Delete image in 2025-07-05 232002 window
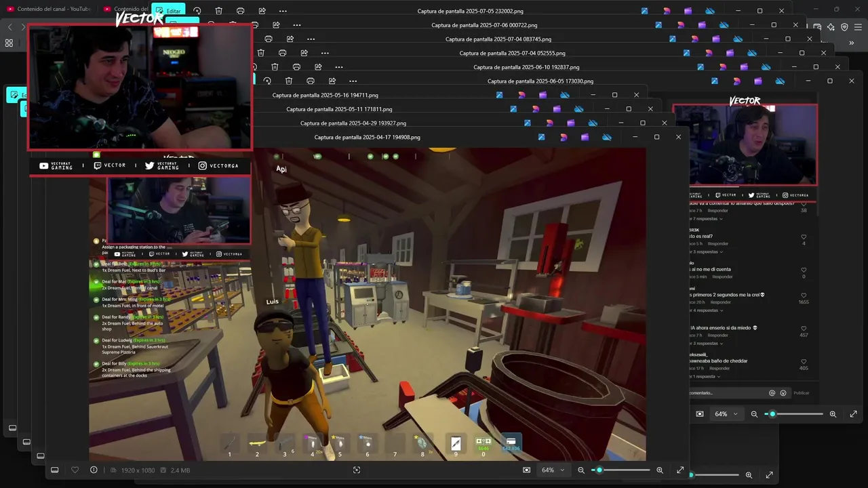This screenshot has height=488, width=868. click(x=219, y=11)
